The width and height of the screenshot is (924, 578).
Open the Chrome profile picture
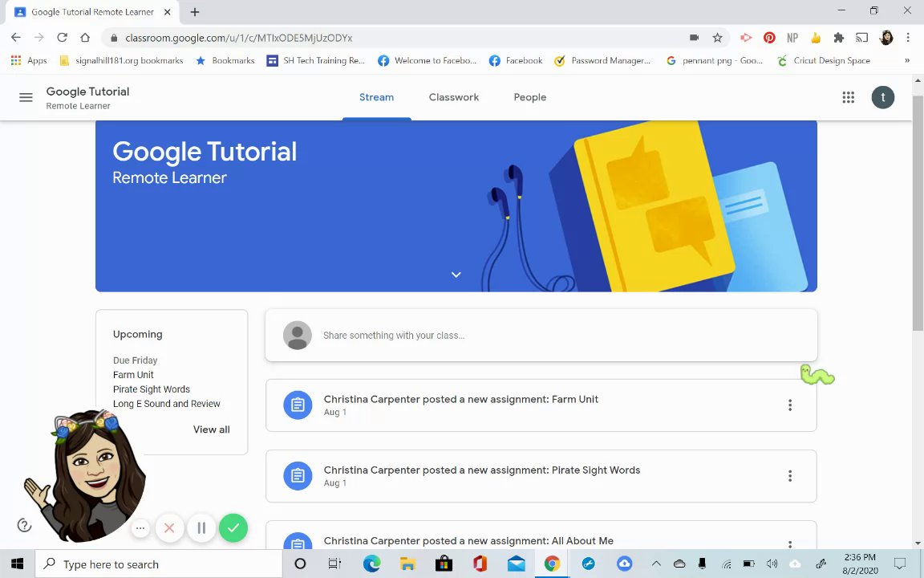(885, 38)
